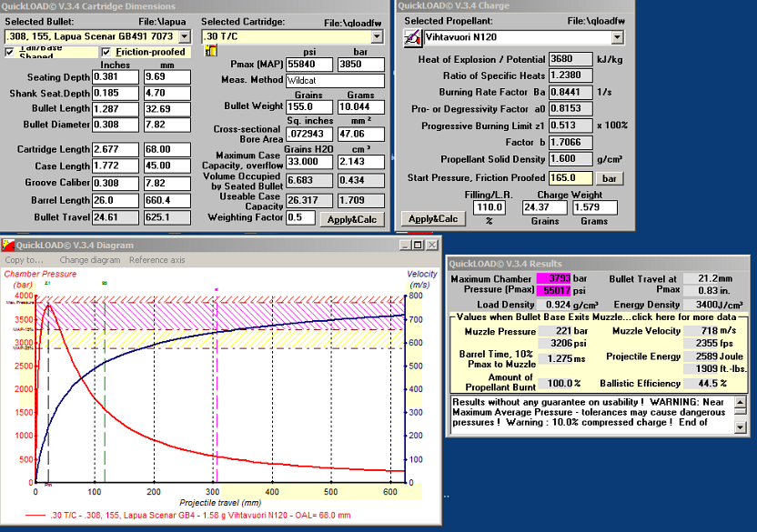This screenshot has height=532, width=757.
Task: Click the red diagram legend line for .30 T/C
Action: (x=35, y=516)
